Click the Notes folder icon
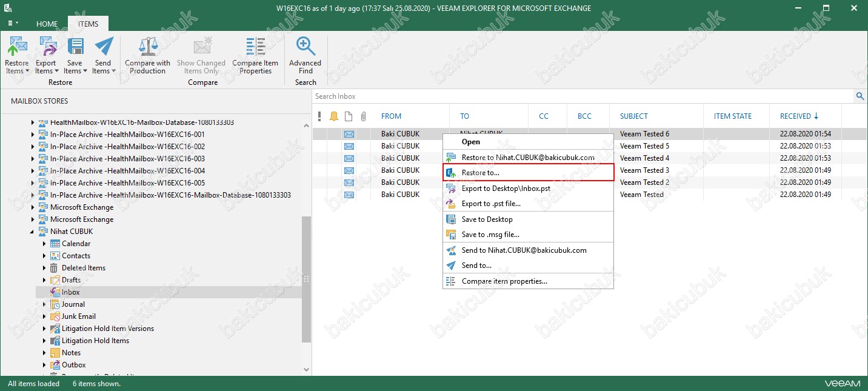Image resolution: width=868 pixels, height=391 pixels. pyautogui.click(x=55, y=353)
